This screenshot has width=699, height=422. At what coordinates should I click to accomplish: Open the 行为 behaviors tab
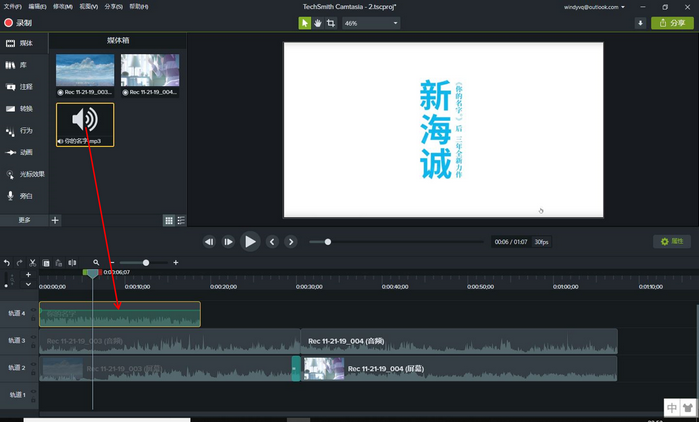pyautogui.click(x=19, y=131)
